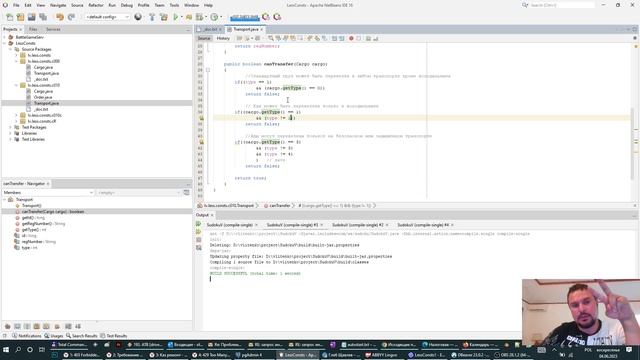This screenshot has width=640, height=360.
Task: Click the Build Project hammer icon
Action: [x=152, y=17]
